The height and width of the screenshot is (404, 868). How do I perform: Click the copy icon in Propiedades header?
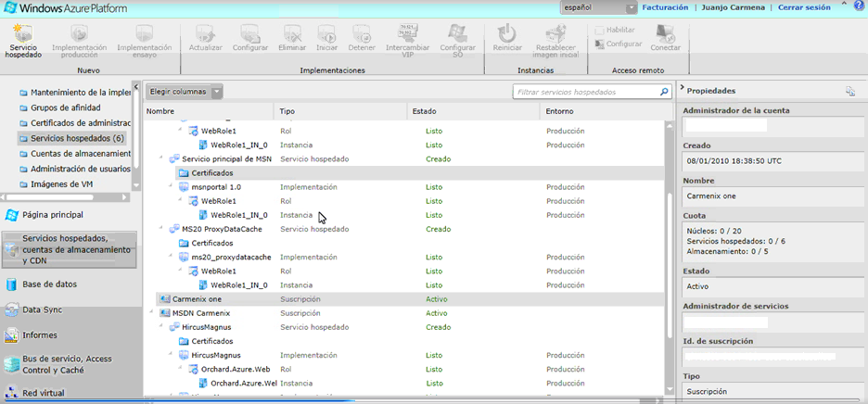coord(850,92)
